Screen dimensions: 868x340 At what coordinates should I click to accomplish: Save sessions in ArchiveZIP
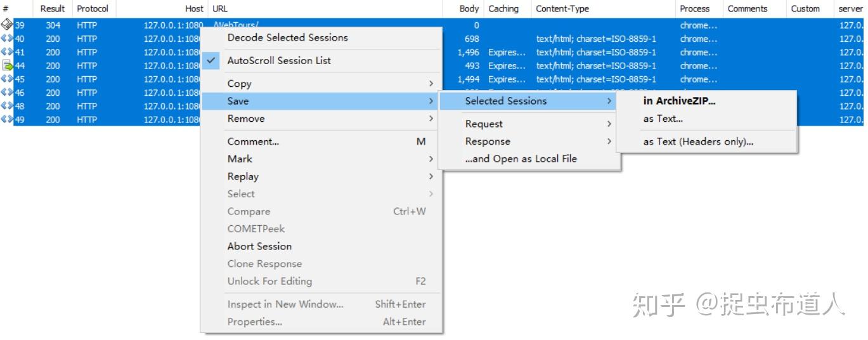click(679, 101)
